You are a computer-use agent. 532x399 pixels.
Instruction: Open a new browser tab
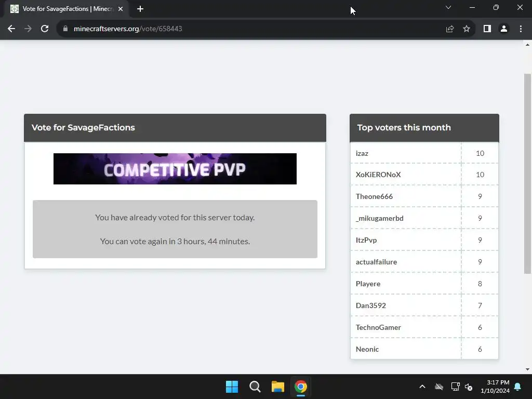140,9
